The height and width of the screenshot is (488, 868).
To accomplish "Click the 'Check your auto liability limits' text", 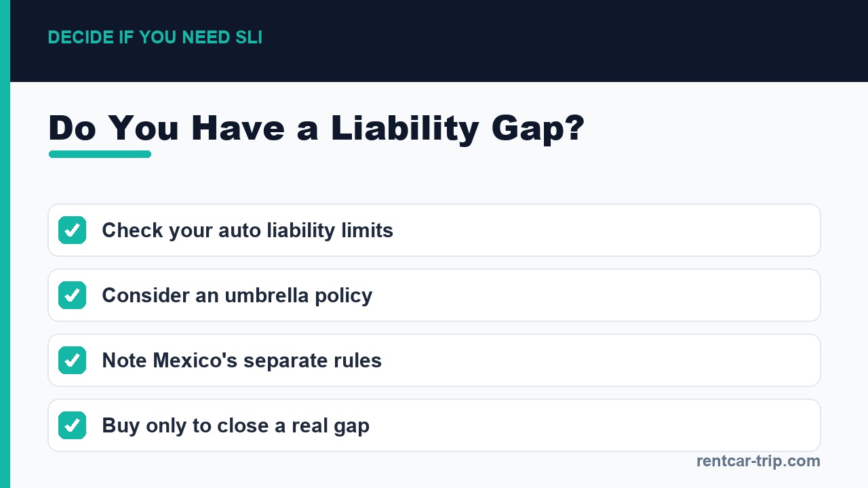I will pos(248,230).
